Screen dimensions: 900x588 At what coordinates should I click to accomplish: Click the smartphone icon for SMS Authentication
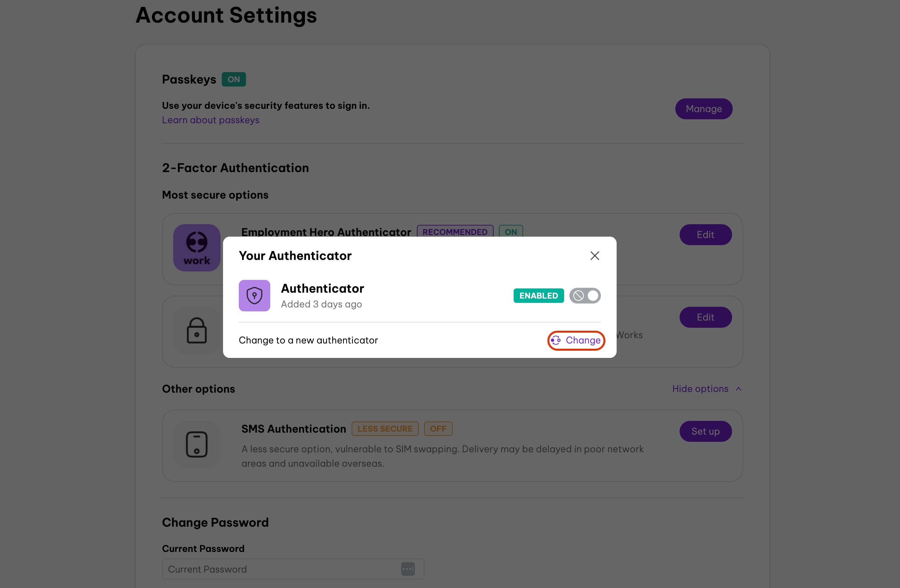197,444
